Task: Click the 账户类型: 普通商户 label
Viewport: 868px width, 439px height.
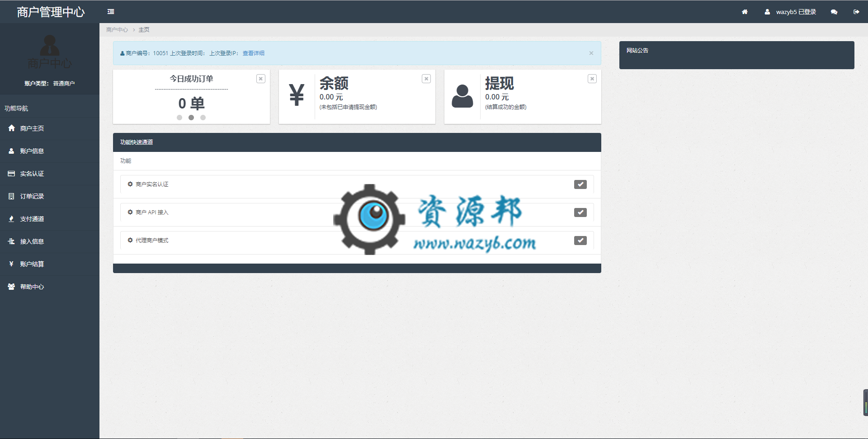Action: (x=50, y=84)
